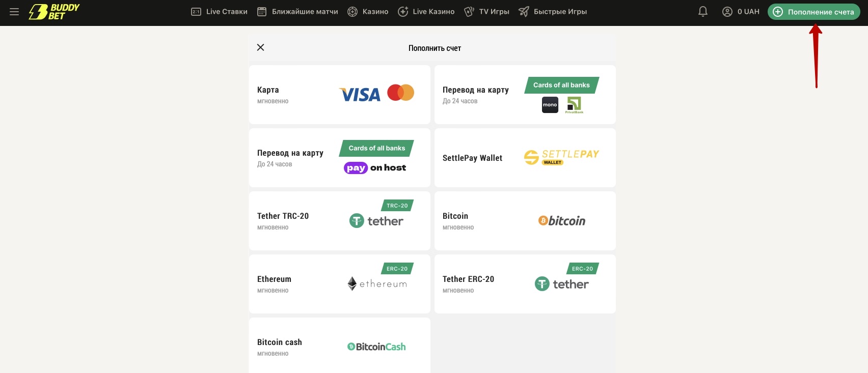Select the mono bank icon
This screenshot has width=868, height=373.
(x=550, y=105)
